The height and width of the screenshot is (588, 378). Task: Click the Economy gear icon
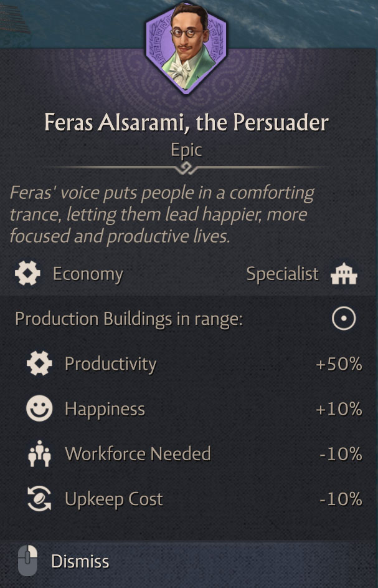27,274
